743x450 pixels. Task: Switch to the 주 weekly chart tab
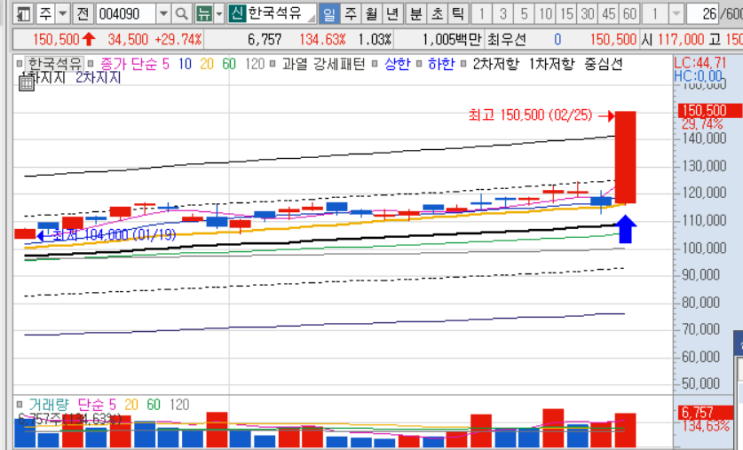(351, 14)
